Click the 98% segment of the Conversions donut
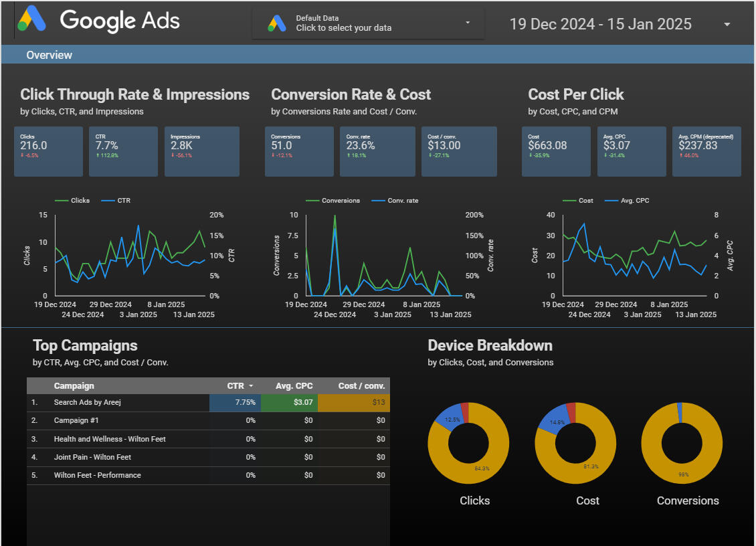 [684, 474]
